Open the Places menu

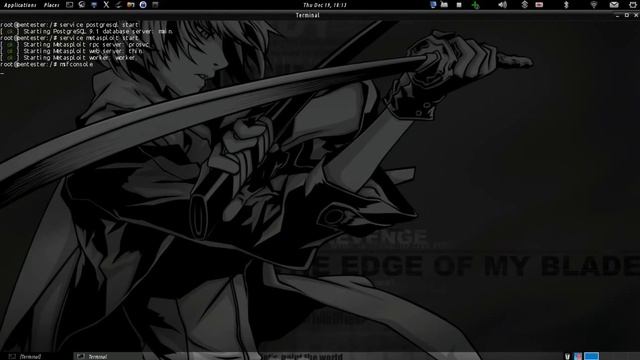click(x=51, y=5)
